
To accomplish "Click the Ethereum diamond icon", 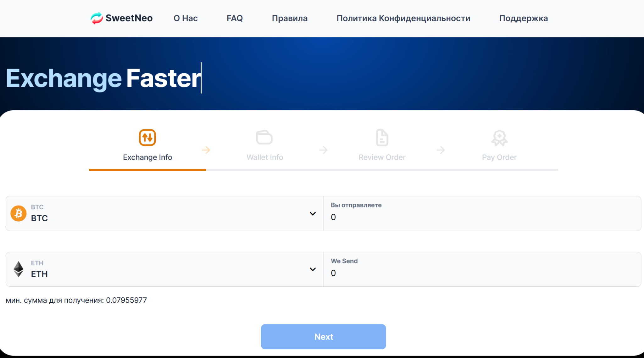I will (19, 269).
